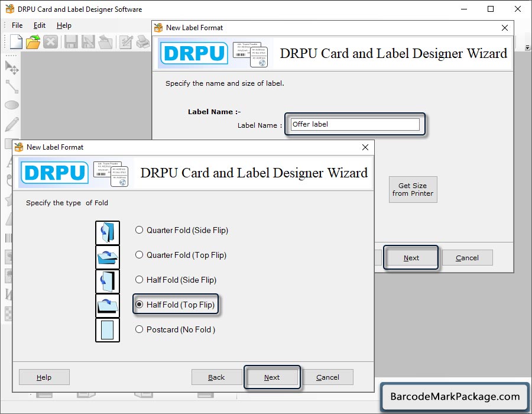Click Next in the fold type wizard
Screen dimensions: 532x414
pyautogui.click(x=272, y=377)
